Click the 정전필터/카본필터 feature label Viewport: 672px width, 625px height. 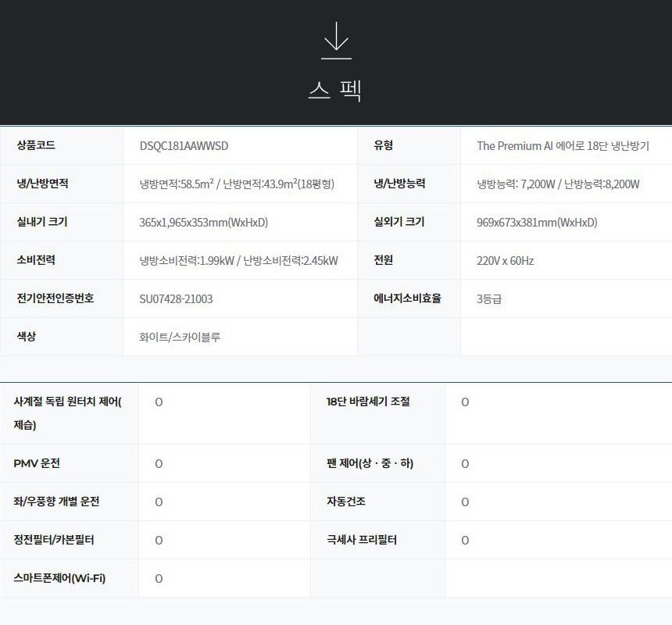[x=54, y=540]
